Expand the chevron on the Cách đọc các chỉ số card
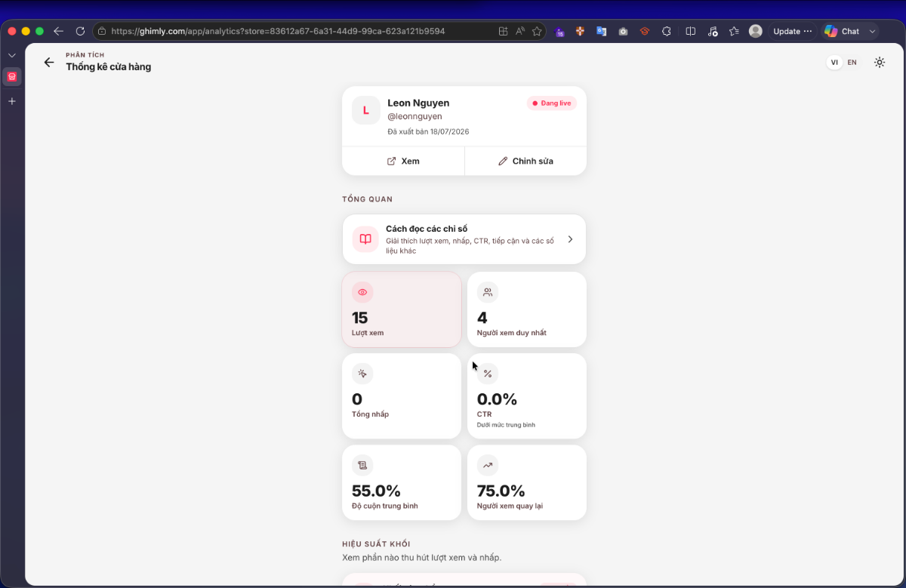 (570, 239)
